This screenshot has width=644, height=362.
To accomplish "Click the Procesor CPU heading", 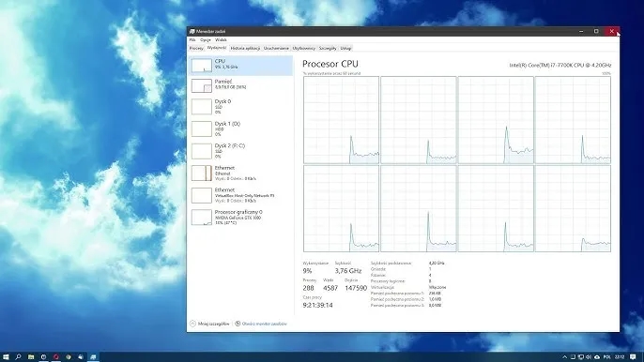I will click(x=330, y=64).
